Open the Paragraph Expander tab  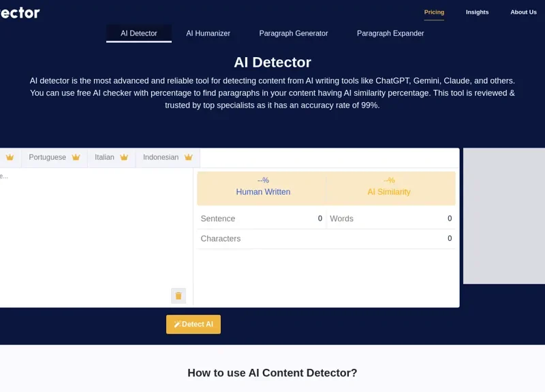pyautogui.click(x=390, y=33)
